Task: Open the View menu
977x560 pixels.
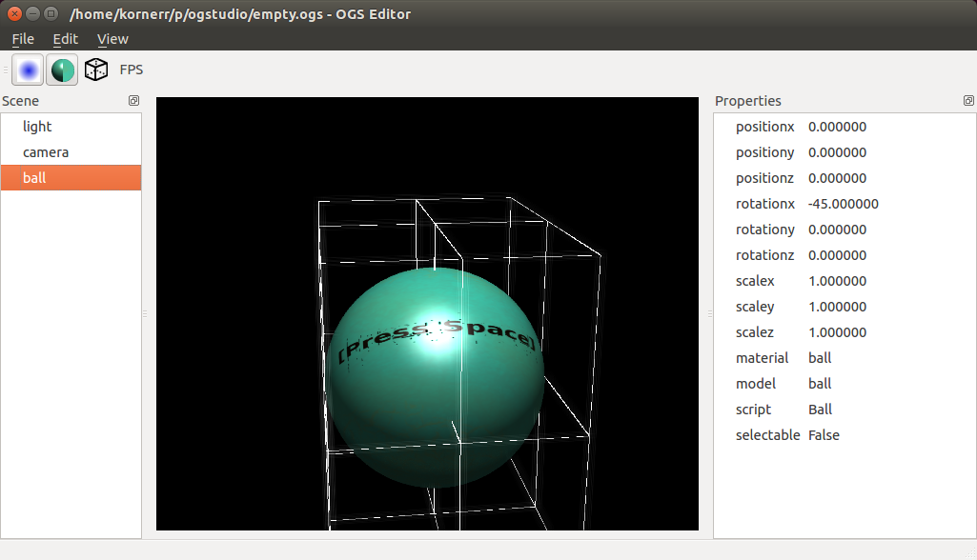Action: (112, 39)
